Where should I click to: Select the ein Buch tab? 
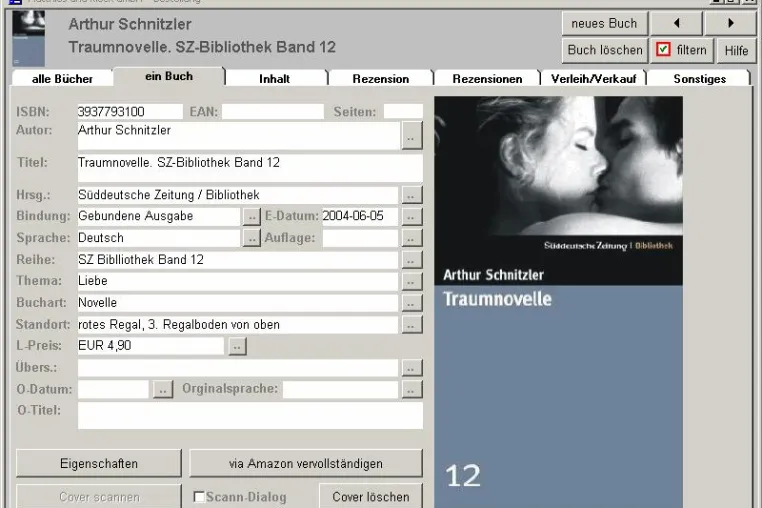click(169, 76)
